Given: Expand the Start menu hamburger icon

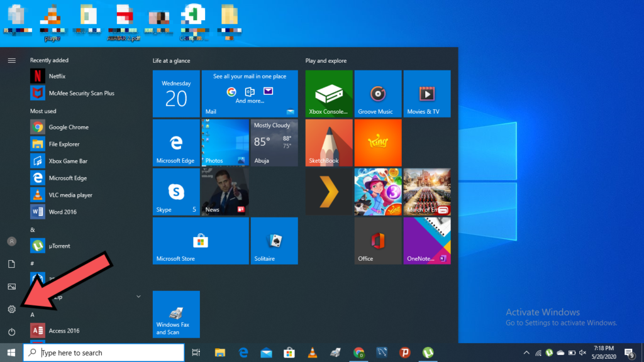Looking at the screenshot, I should click(x=11, y=61).
